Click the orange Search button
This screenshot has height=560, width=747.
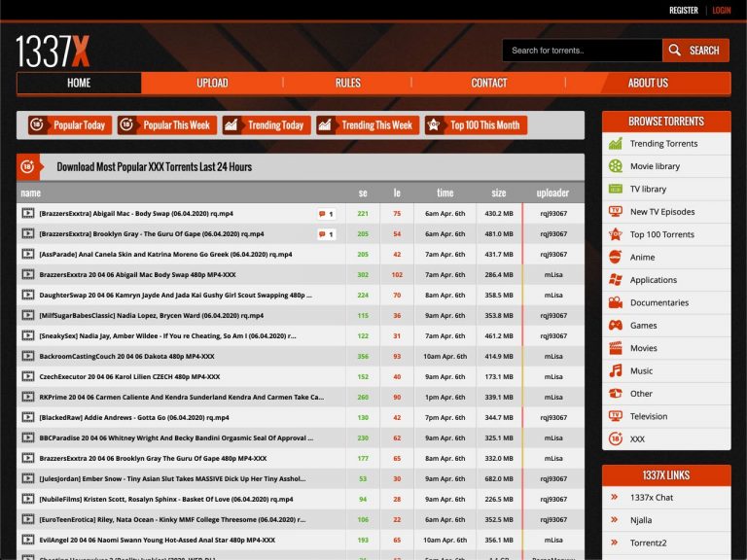pos(695,50)
